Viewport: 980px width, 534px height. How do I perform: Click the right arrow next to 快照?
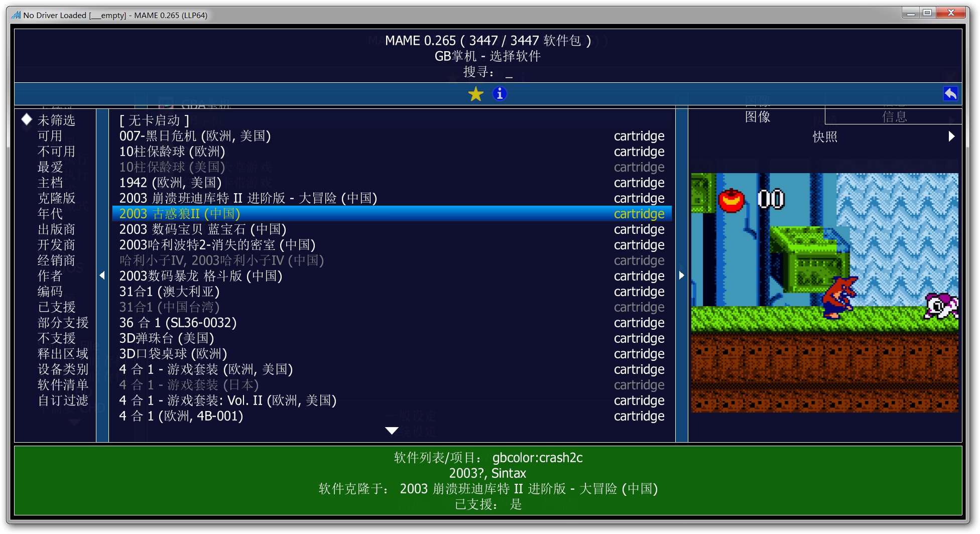[x=951, y=137]
